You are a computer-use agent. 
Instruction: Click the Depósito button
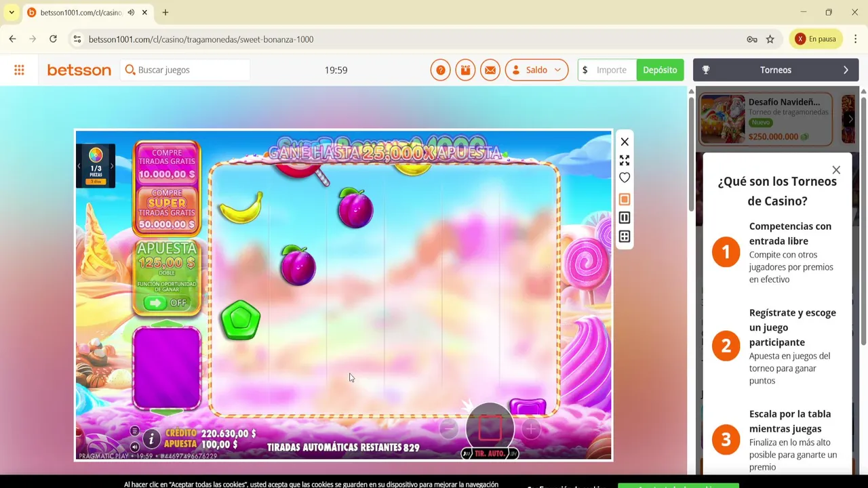pyautogui.click(x=660, y=70)
